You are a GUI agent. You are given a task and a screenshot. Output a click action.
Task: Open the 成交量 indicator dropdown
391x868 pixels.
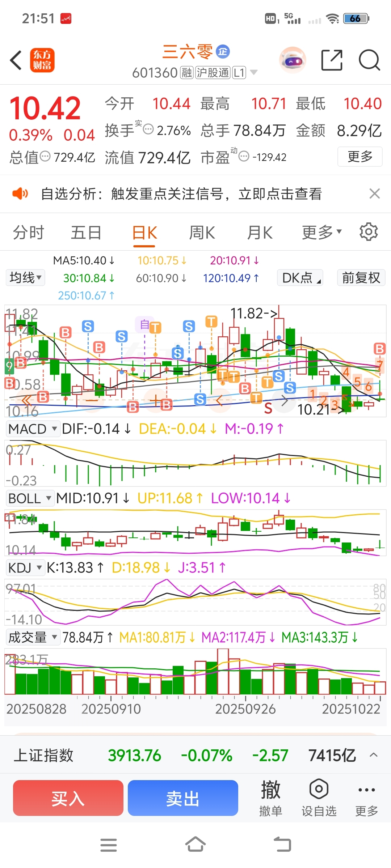(33, 637)
